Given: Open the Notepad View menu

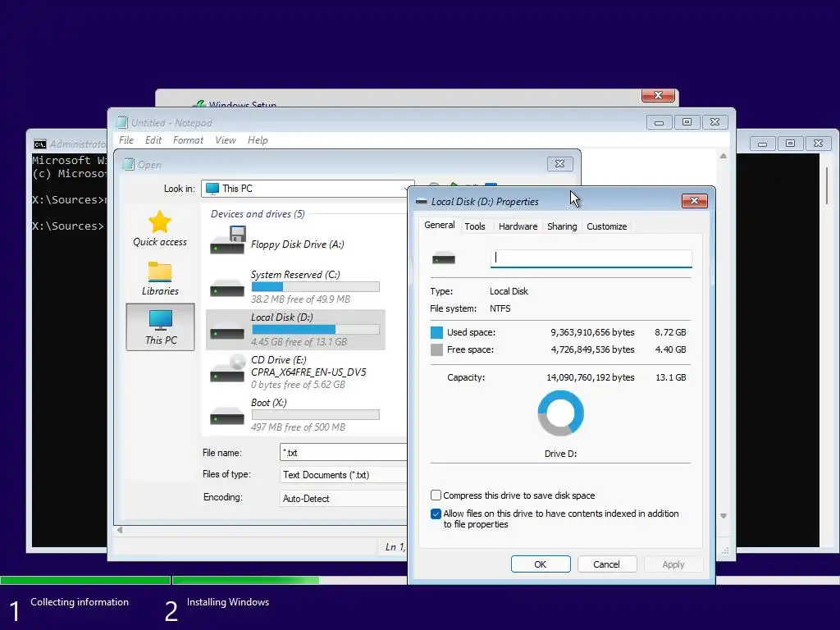Looking at the screenshot, I should pos(226,139).
